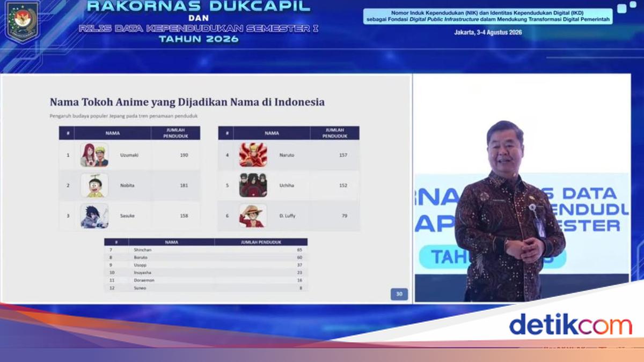Click the count '152' for Uchiha
This screenshot has width=644, height=362.
coord(343,186)
